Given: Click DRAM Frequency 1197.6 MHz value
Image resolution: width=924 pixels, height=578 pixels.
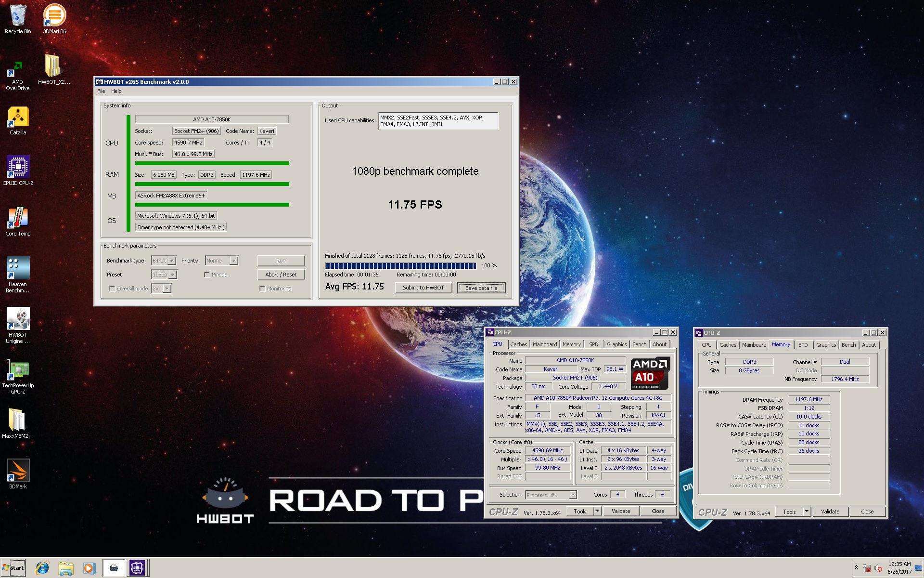Looking at the screenshot, I should pos(809,399).
